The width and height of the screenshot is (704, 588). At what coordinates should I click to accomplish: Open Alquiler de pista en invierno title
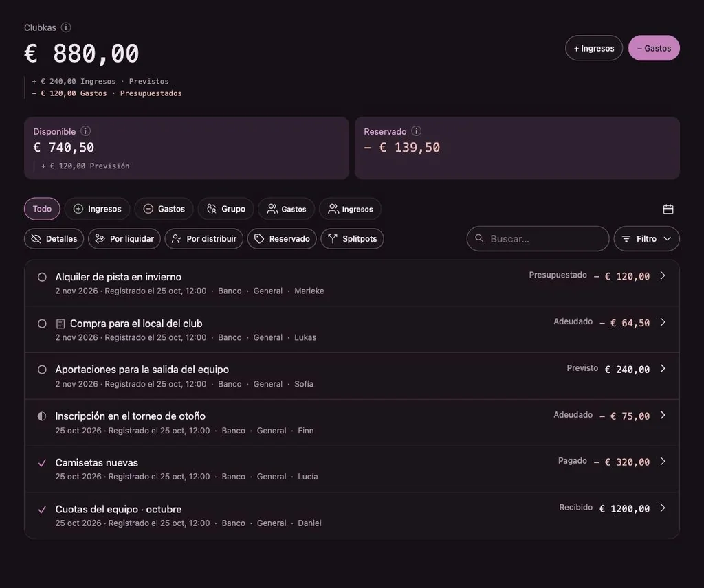(118, 278)
